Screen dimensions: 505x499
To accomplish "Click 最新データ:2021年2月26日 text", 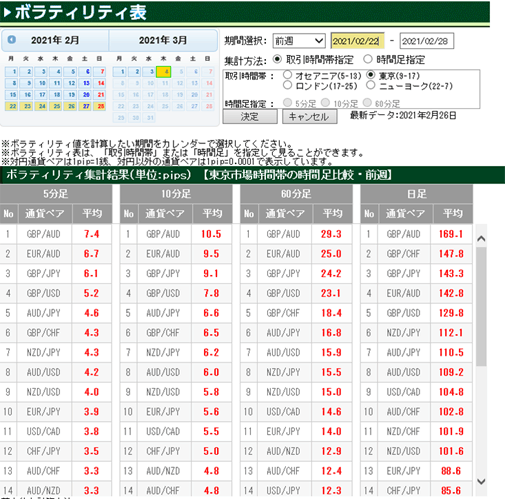I will tap(403, 116).
